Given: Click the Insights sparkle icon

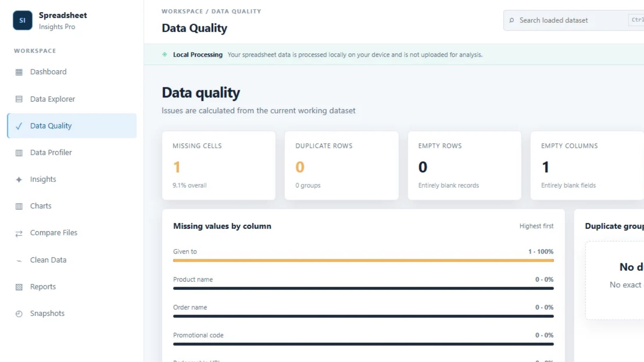Looking at the screenshot, I should 19,180.
